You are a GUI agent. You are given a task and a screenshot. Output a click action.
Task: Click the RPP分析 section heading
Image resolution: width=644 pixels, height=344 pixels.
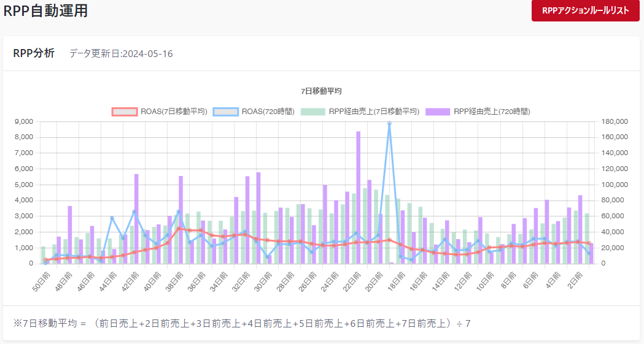coord(34,53)
